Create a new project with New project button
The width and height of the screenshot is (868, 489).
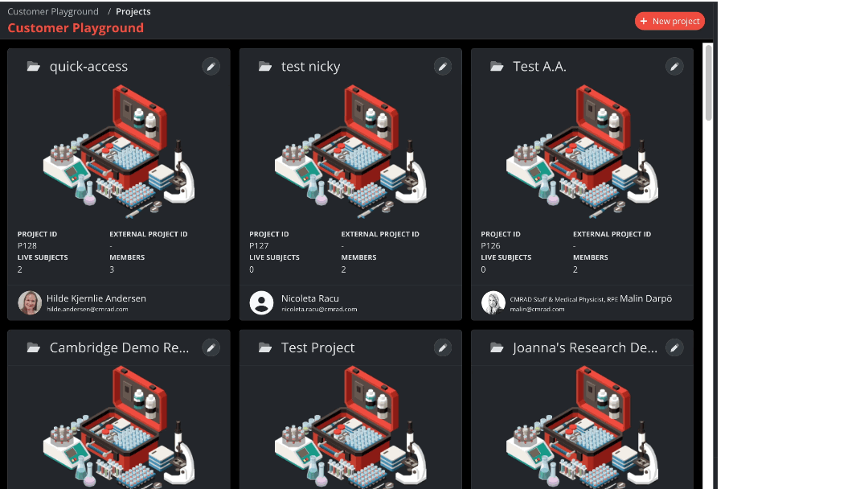coord(669,21)
